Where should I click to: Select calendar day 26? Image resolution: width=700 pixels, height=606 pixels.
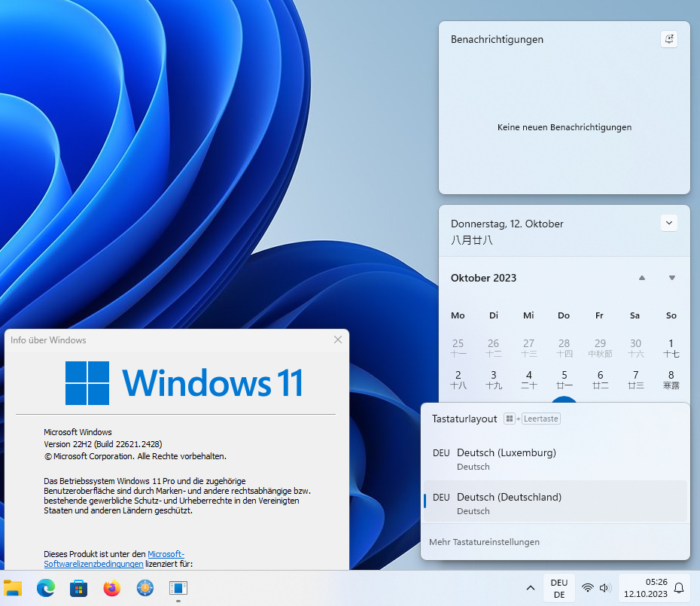click(493, 348)
